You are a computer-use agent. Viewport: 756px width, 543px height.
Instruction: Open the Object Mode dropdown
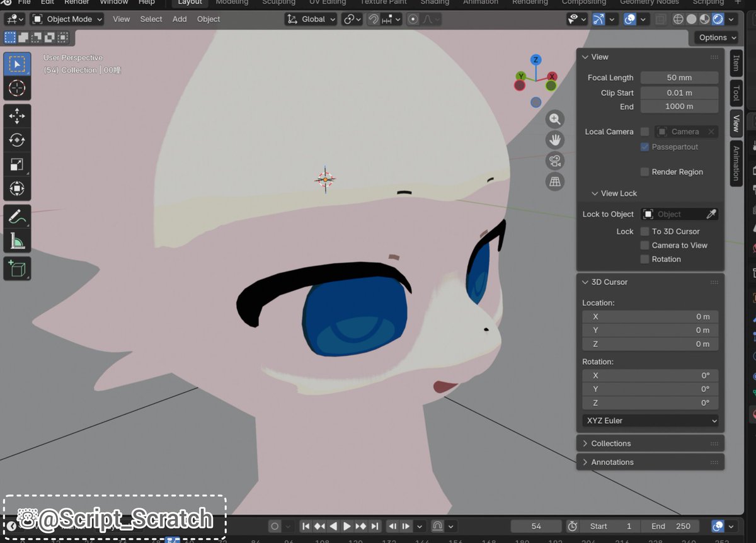[66, 19]
